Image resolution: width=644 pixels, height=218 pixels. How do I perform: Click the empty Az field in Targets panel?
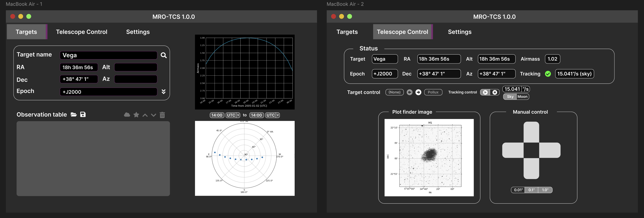pyautogui.click(x=136, y=79)
